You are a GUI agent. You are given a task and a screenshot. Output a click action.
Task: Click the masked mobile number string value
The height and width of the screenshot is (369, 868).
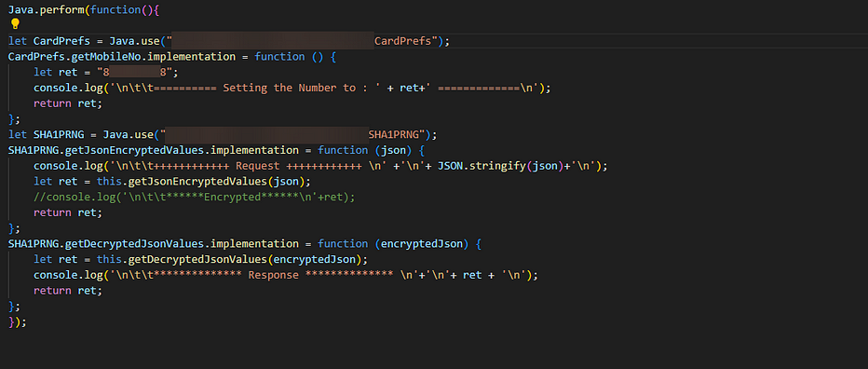point(134,72)
